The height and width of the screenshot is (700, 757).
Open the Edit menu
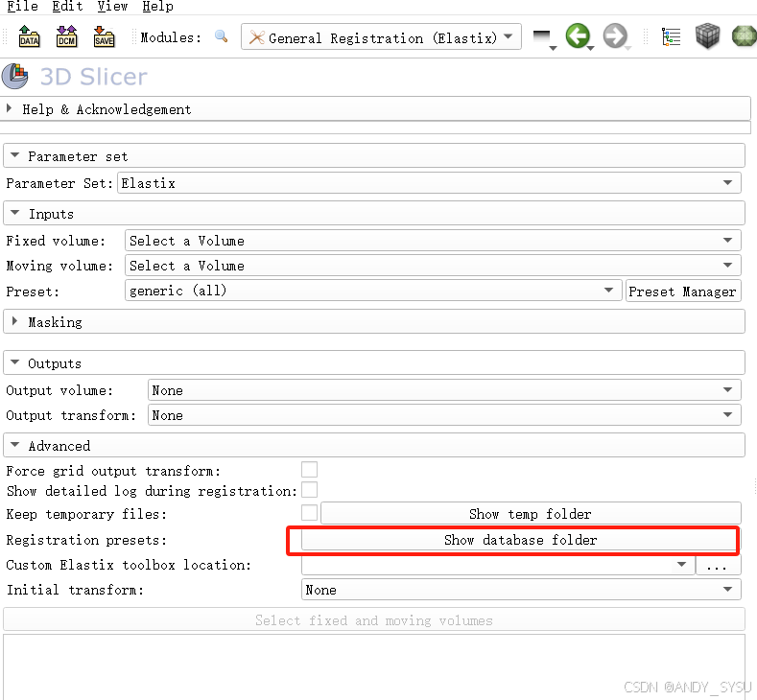click(x=67, y=7)
